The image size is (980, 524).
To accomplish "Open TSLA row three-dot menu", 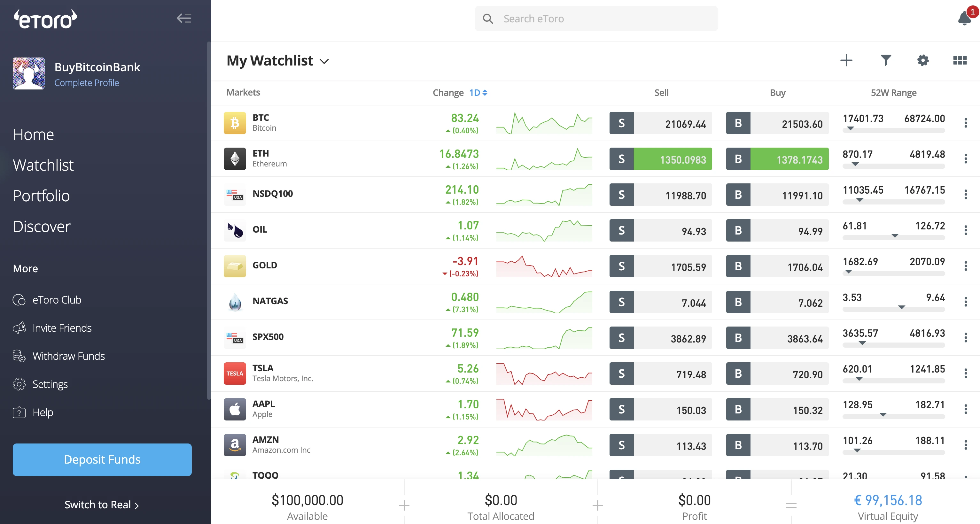I will [x=966, y=374].
